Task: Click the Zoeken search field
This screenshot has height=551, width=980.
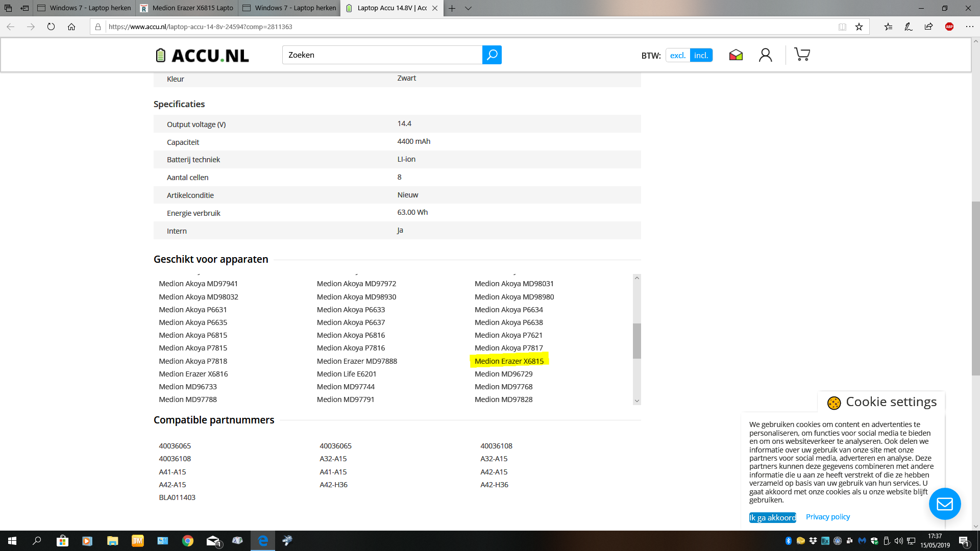Action: point(382,55)
